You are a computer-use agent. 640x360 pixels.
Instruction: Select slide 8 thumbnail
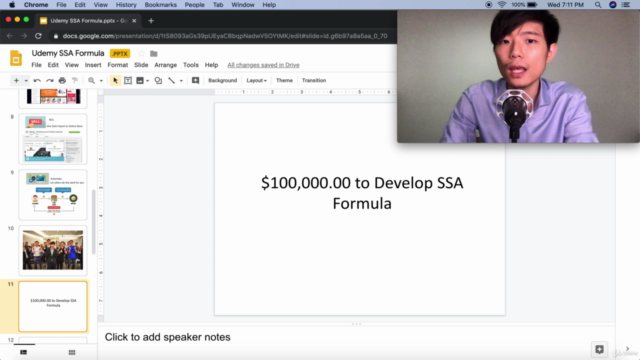coord(53,139)
